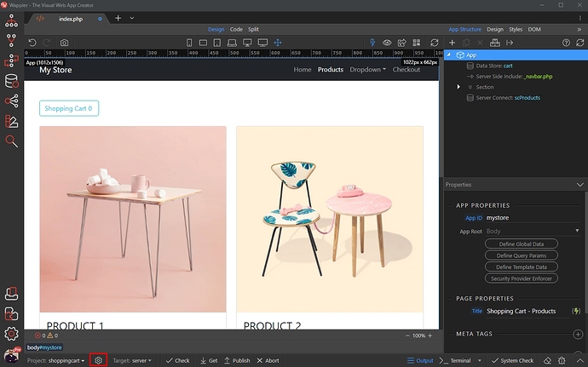Open the Database Manager sidebar icon
The image size is (588, 367).
11,81
